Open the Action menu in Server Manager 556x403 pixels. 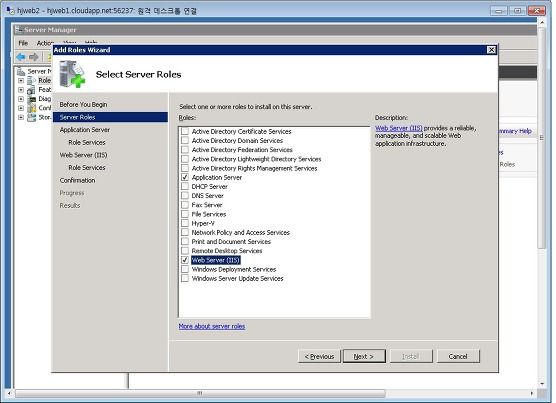click(45, 43)
